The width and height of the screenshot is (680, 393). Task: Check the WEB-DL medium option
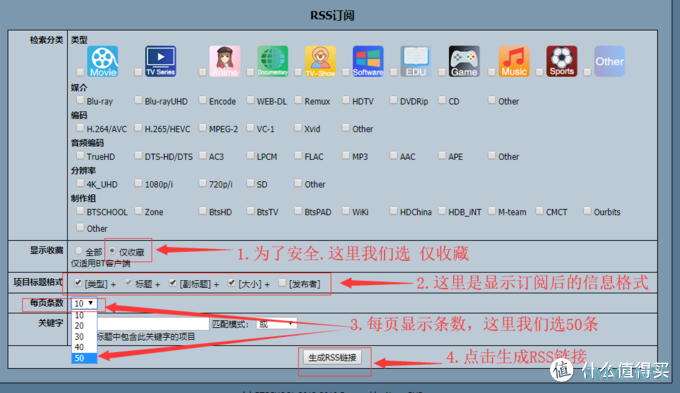pos(250,100)
